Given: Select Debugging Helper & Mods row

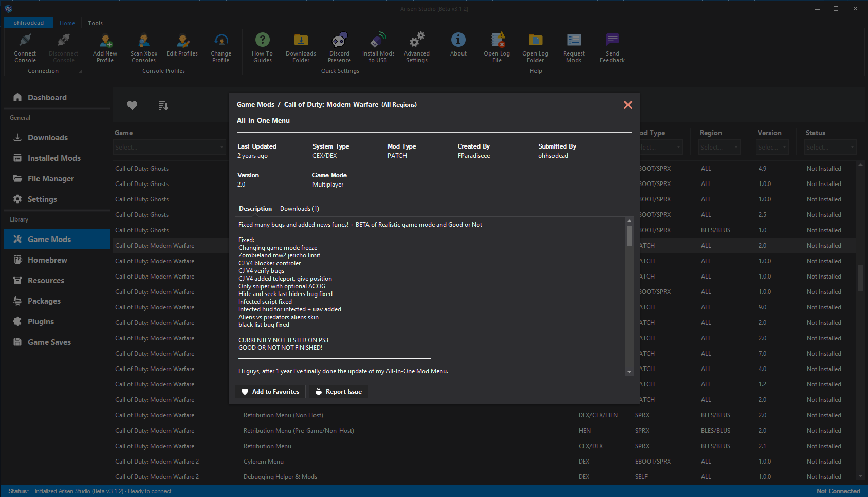Looking at the screenshot, I should pos(485,477).
